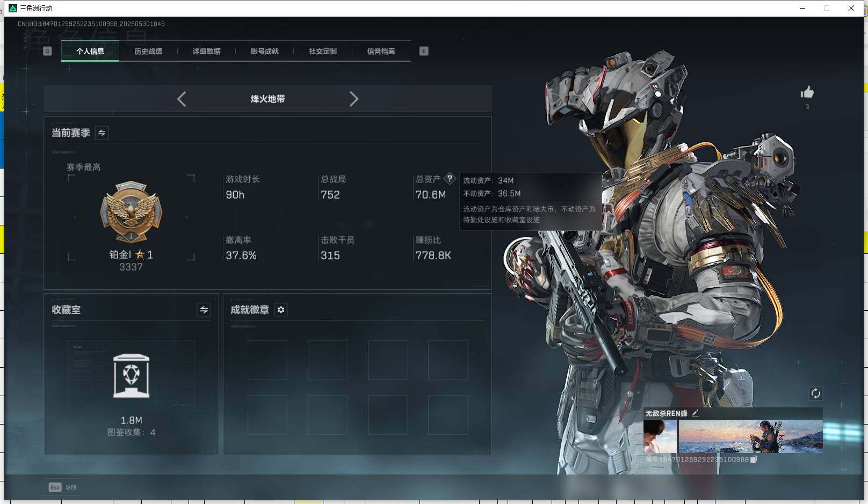This screenshot has width=868, height=504.
Task: Click the Q key previous-tab icon
Action: click(47, 51)
